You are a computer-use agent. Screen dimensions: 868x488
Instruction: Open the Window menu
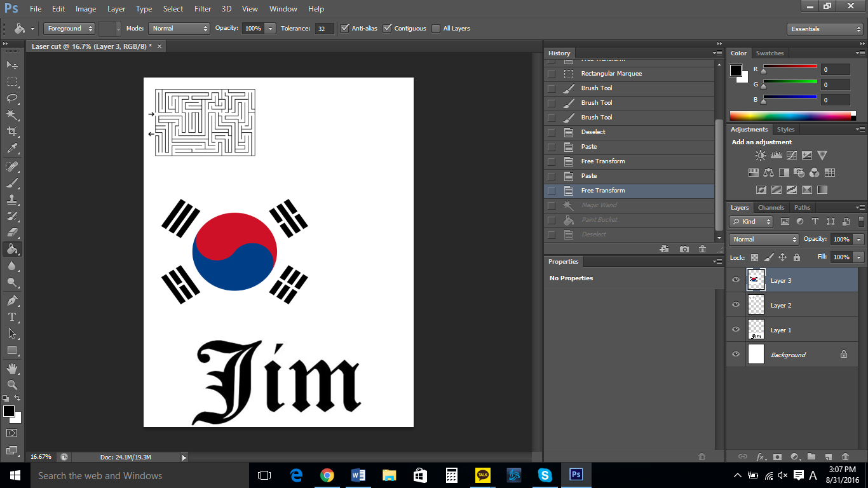pos(283,9)
